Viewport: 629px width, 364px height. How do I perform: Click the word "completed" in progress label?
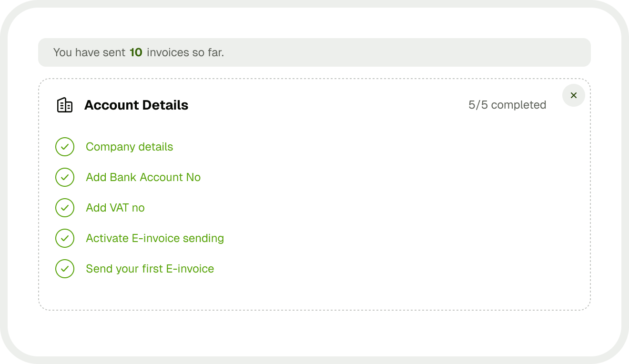coord(518,105)
